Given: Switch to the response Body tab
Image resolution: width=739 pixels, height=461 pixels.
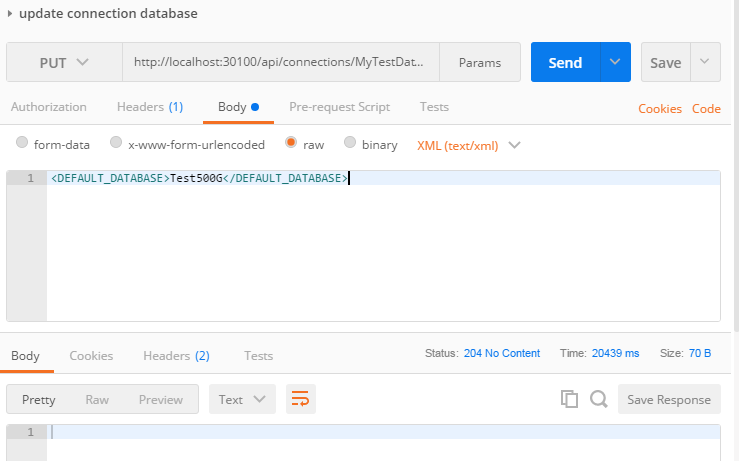Looking at the screenshot, I should (26, 356).
